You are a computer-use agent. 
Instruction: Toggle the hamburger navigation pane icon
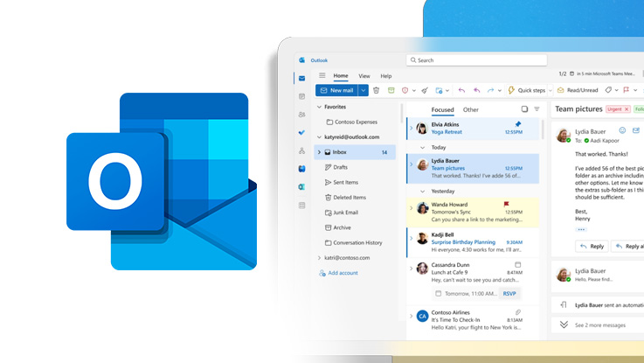tap(322, 75)
